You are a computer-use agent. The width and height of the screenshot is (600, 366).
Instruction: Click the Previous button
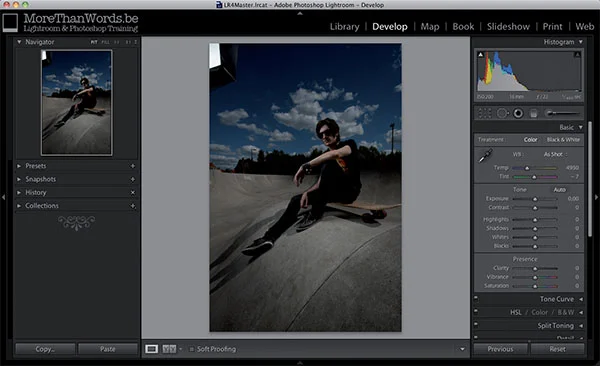pos(500,349)
